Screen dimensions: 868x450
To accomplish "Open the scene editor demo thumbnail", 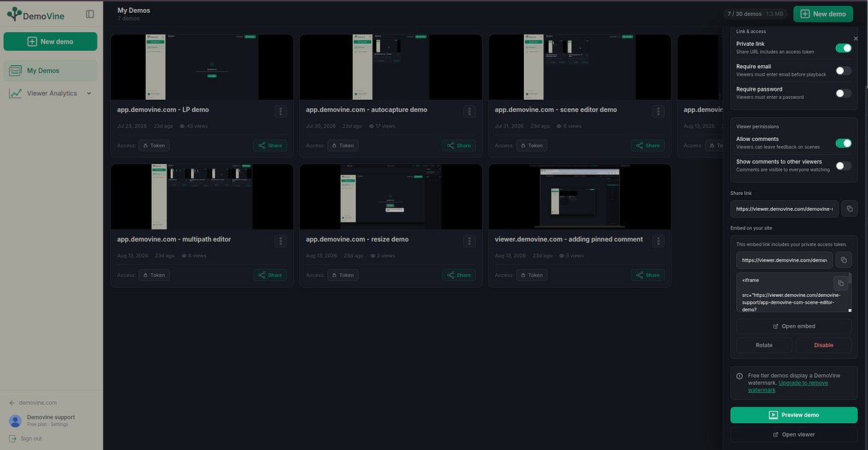I will (x=579, y=67).
